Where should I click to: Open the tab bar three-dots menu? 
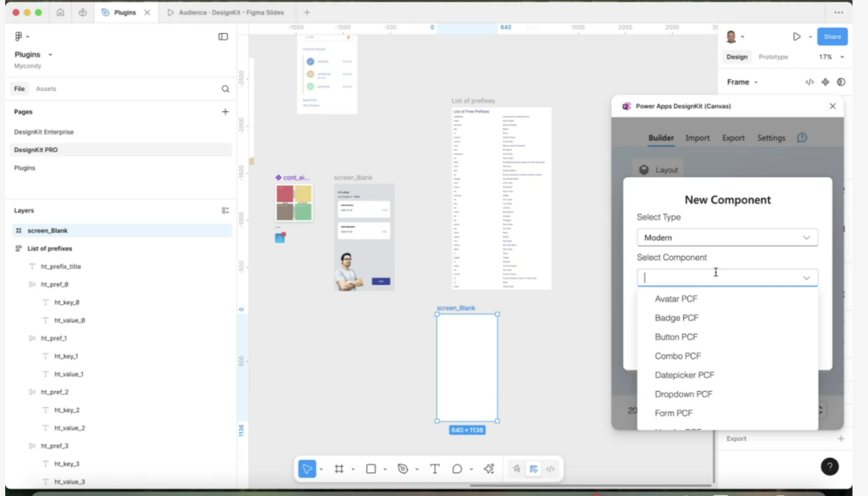click(x=838, y=12)
